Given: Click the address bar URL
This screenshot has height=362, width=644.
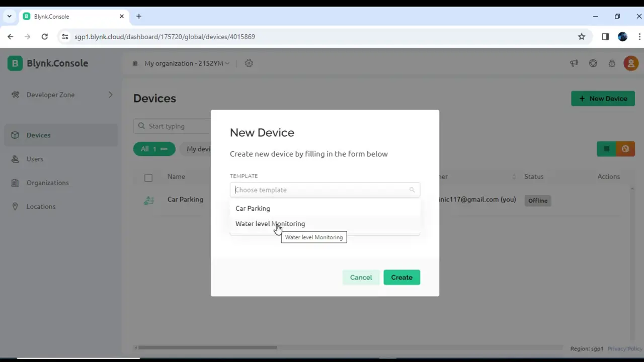Looking at the screenshot, I should 165,37.
